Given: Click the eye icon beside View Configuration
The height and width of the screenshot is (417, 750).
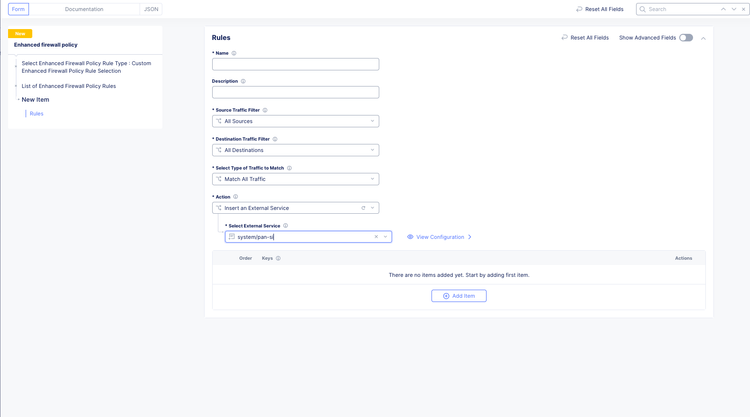Looking at the screenshot, I should pos(410,237).
